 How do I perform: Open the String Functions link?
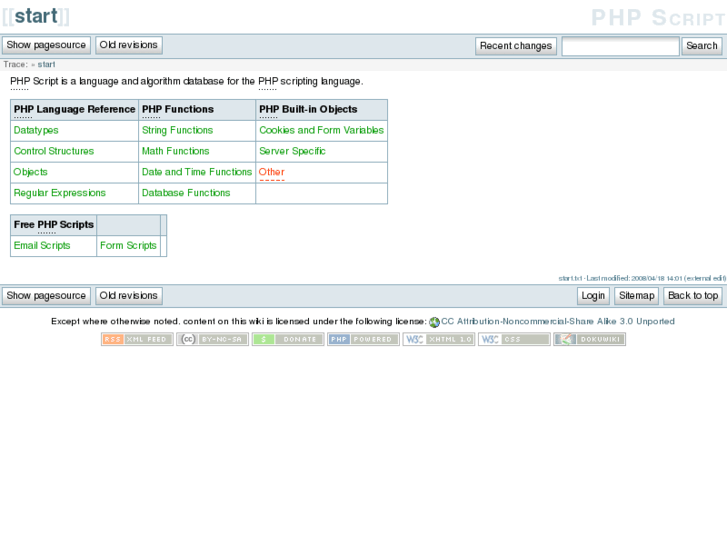pos(178,130)
